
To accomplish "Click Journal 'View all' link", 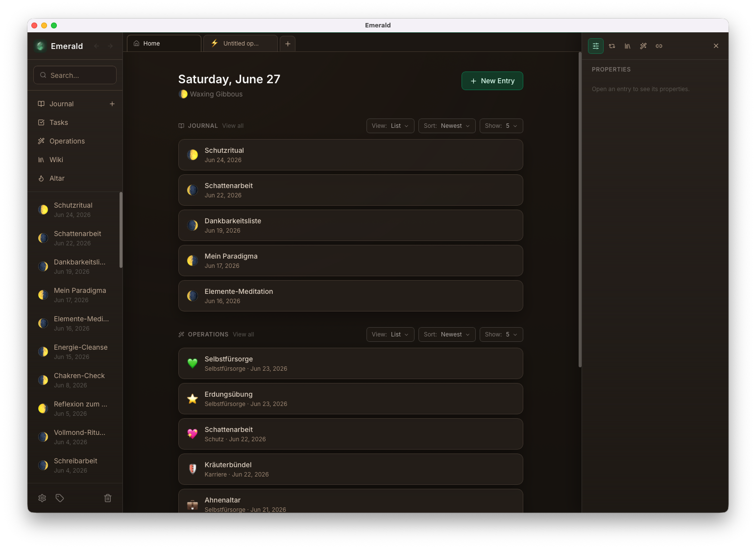I will (x=233, y=126).
